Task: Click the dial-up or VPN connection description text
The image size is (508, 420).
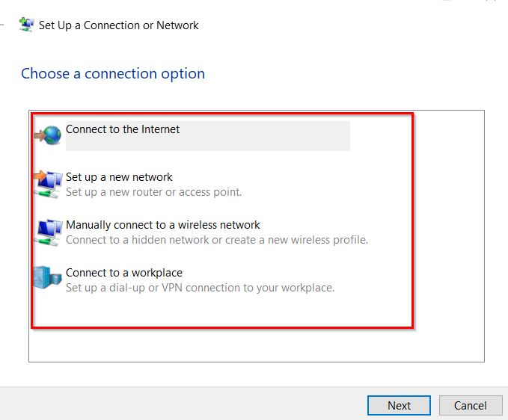Action: point(200,288)
